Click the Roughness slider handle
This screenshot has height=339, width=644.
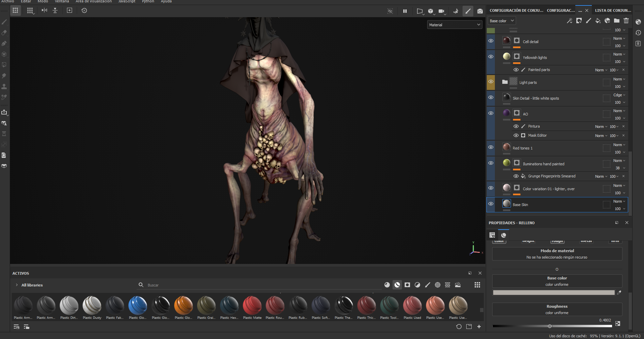(x=550, y=326)
